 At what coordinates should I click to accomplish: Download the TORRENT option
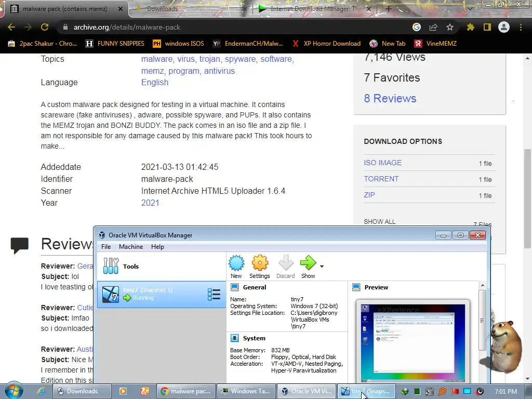[381, 179]
